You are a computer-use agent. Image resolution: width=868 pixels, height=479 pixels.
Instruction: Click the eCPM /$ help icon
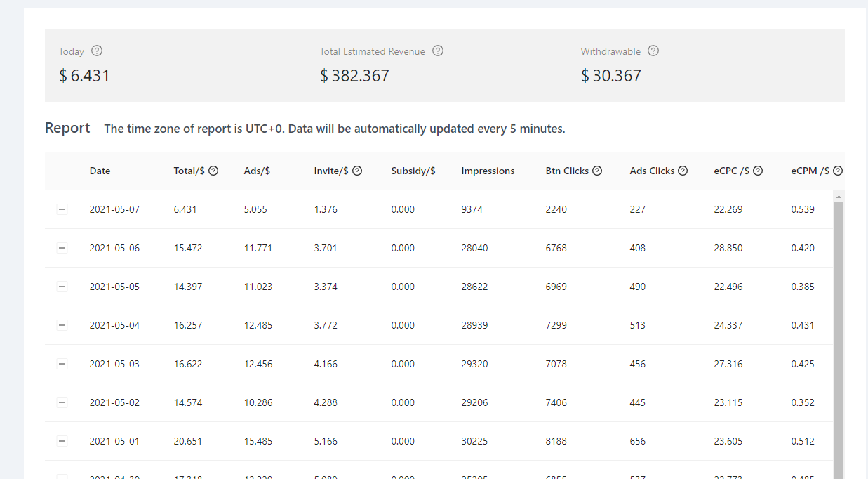[x=837, y=171]
